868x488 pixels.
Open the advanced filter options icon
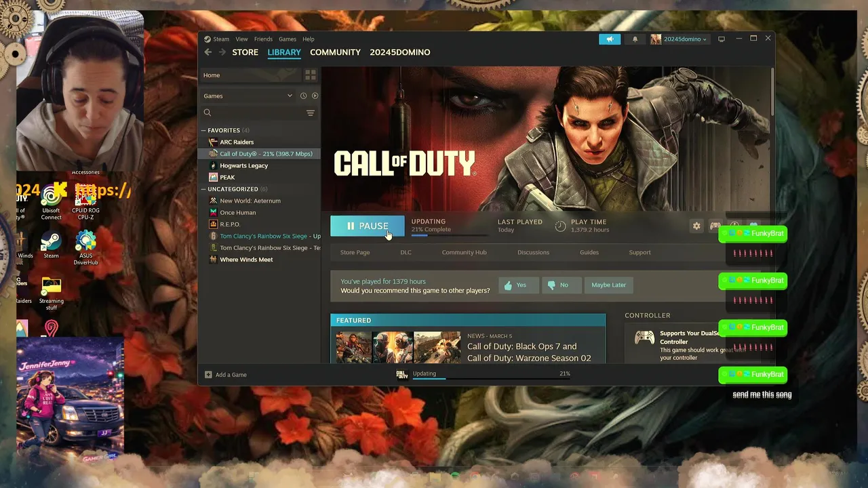point(311,113)
